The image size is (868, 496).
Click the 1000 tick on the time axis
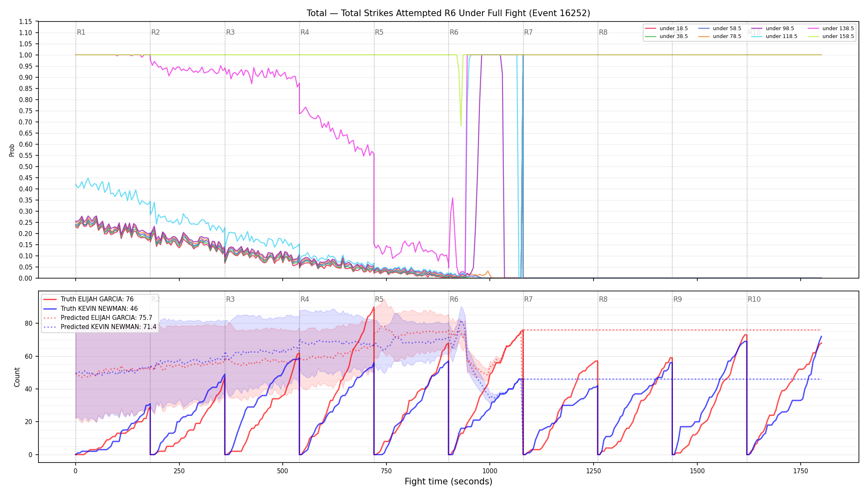490,471
